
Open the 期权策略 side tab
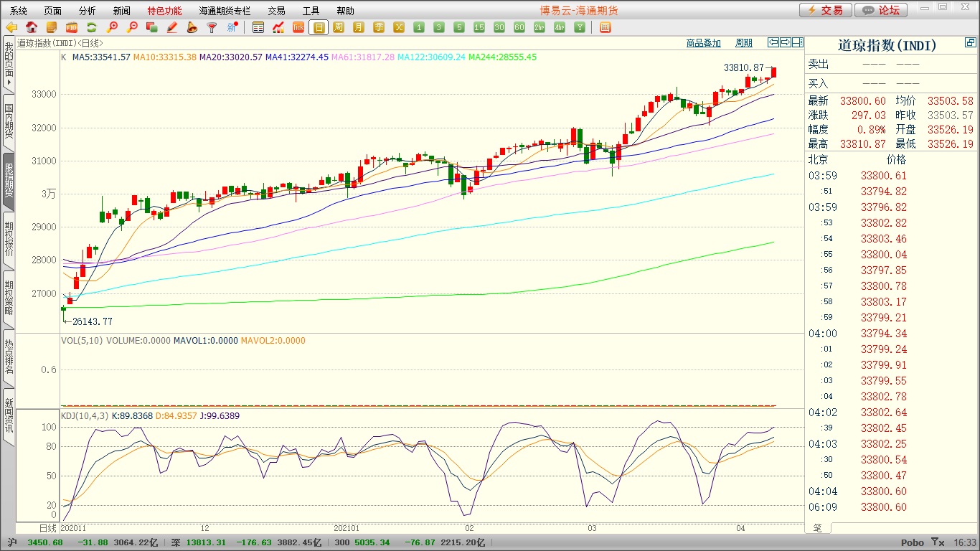tap(9, 298)
